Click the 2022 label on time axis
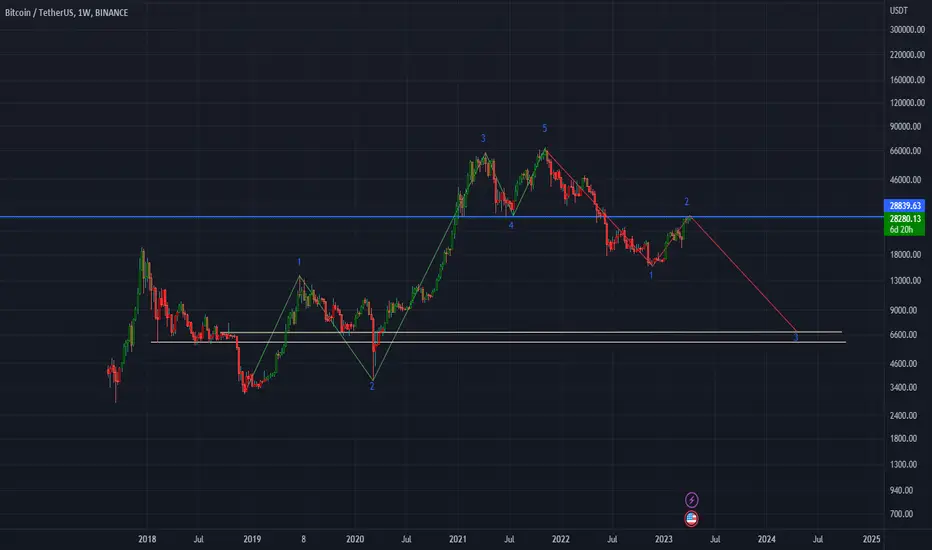This screenshot has width=932, height=550. click(x=561, y=539)
